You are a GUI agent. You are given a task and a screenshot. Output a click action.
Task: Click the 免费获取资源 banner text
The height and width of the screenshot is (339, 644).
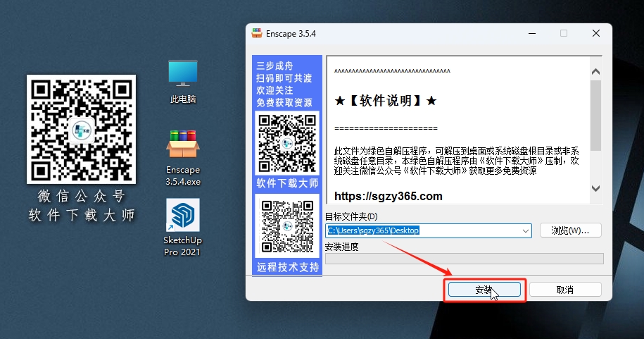point(284,102)
